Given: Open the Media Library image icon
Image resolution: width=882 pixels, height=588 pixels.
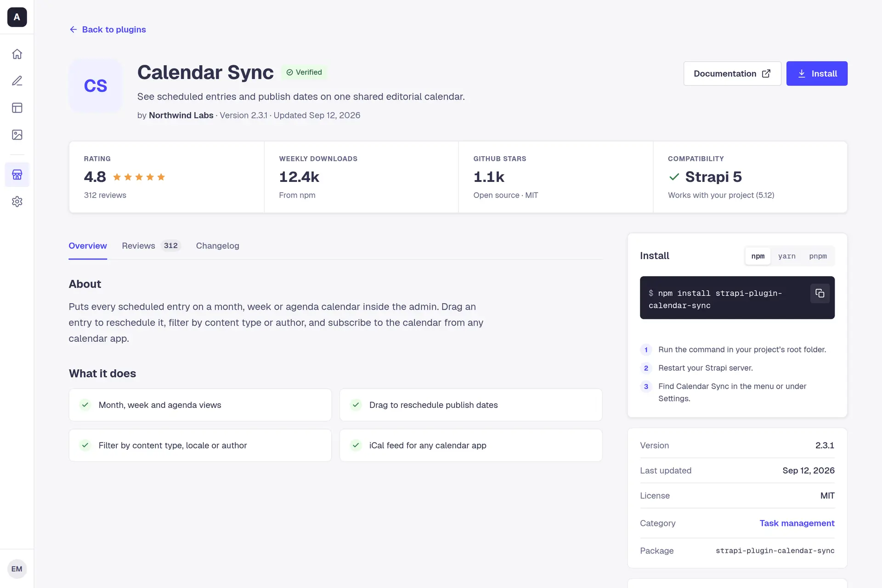Looking at the screenshot, I should coord(17,135).
